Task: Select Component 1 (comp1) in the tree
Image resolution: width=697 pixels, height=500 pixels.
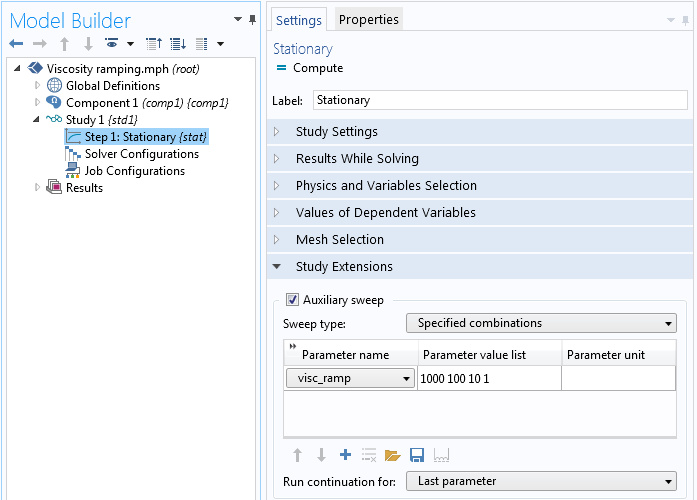Action: [147, 103]
